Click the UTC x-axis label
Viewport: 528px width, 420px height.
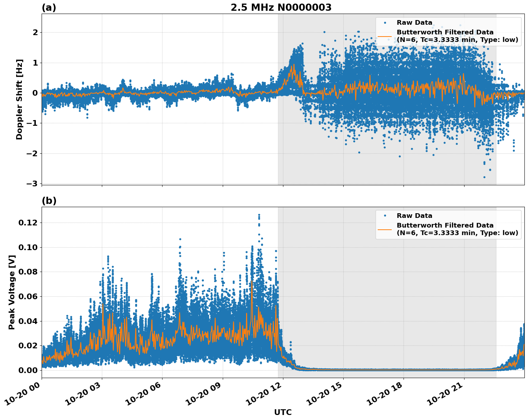click(x=283, y=412)
